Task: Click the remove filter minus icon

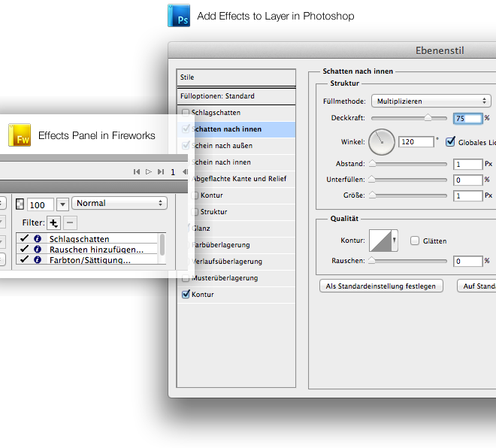Action: coord(69,222)
